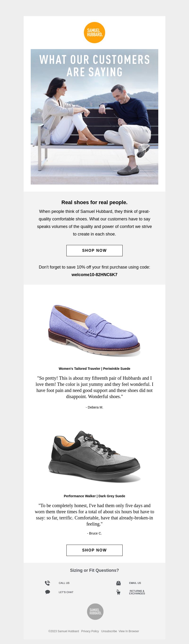
Task: Click the orange Samuel Hubbard logo
Action: click(x=94, y=33)
